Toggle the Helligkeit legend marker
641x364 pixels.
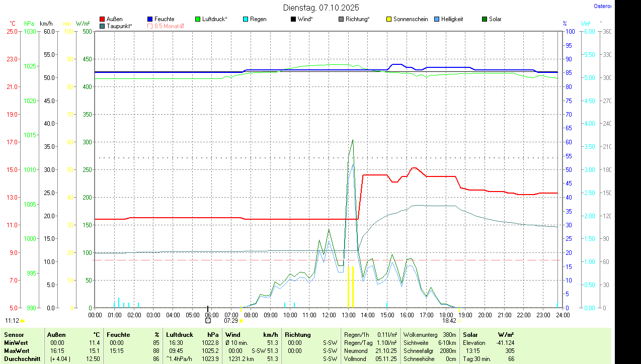437,19
